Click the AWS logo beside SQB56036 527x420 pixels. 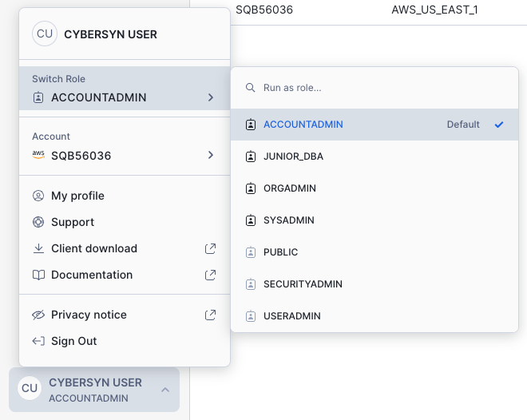point(38,156)
